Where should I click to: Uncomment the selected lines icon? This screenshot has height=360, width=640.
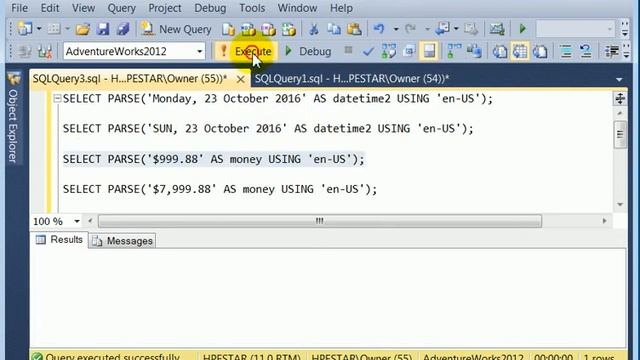[586, 51]
